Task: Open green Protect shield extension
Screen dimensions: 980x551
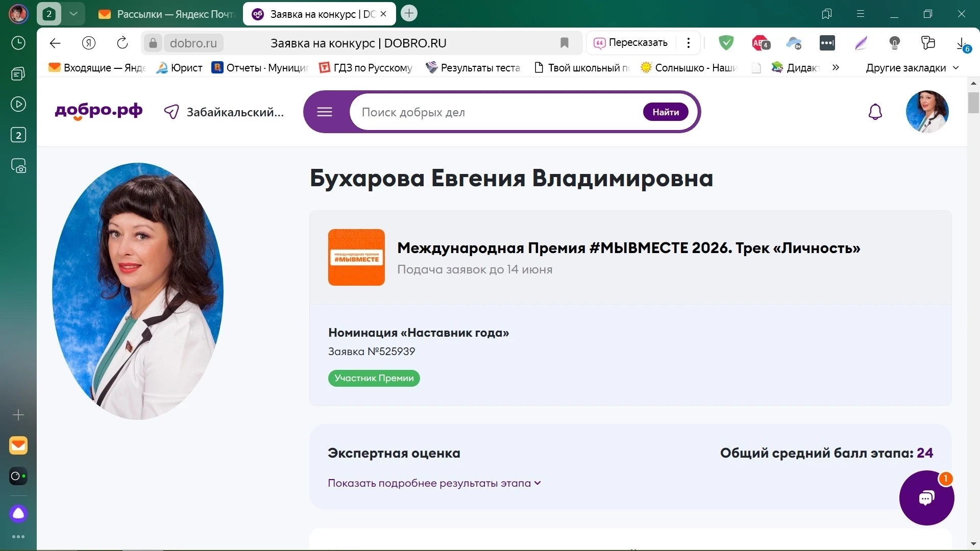Action: click(x=726, y=43)
